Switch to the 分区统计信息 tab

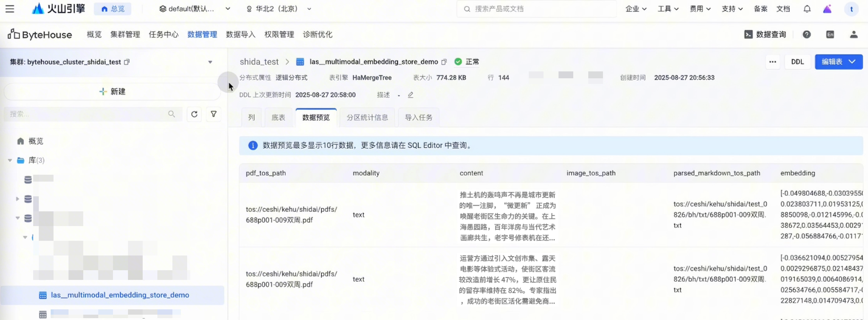tap(367, 118)
